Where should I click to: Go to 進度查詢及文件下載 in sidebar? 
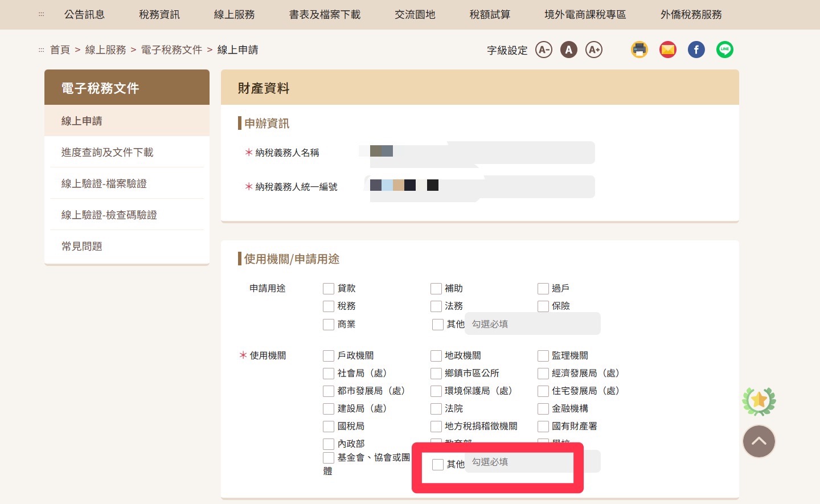point(108,152)
